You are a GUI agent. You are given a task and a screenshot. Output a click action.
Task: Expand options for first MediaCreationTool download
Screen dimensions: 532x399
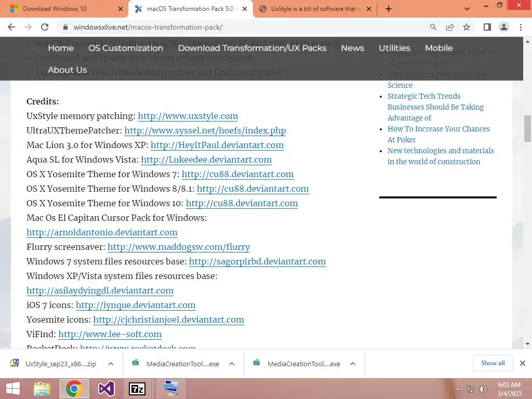pyautogui.click(x=232, y=364)
